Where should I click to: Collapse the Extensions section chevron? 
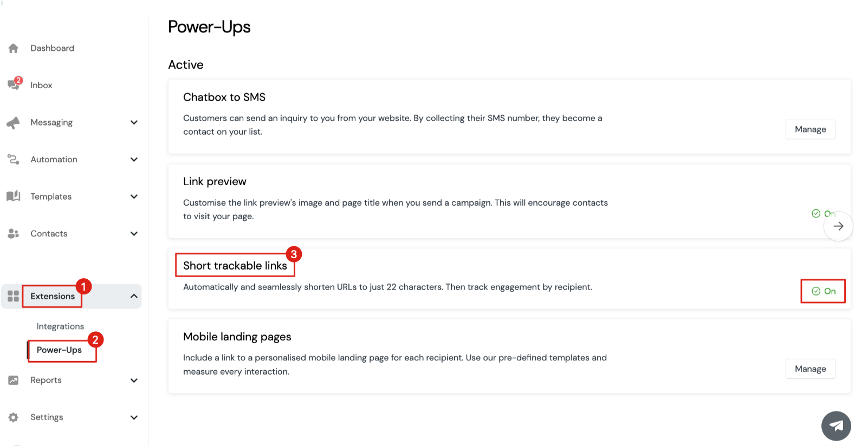134,296
